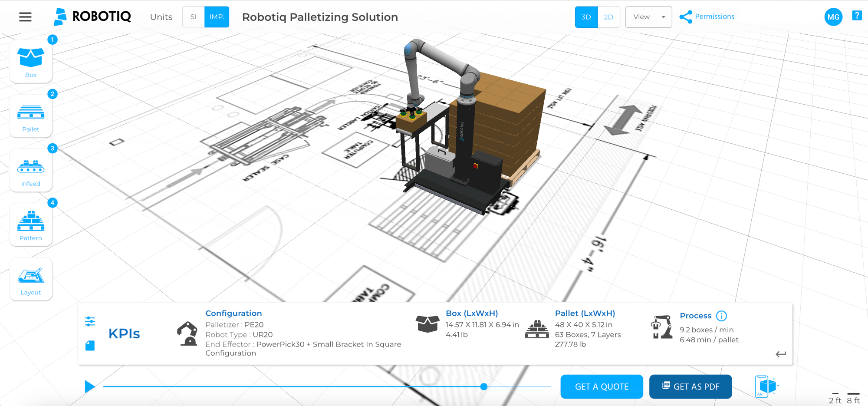The height and width of the screenshot is (406, 868).
Task: Click the stacked pallet icon in KPIs
Action: tap(537, 329)
